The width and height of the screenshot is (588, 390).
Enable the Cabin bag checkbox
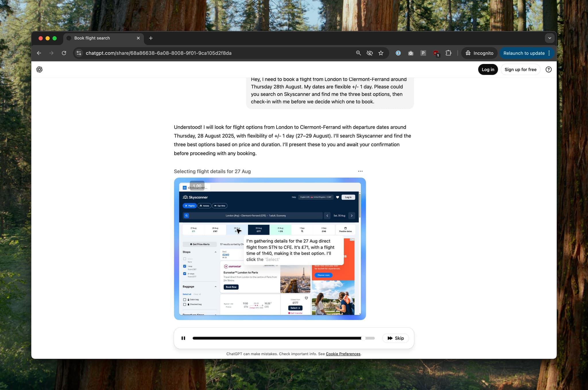coord(185,300)
